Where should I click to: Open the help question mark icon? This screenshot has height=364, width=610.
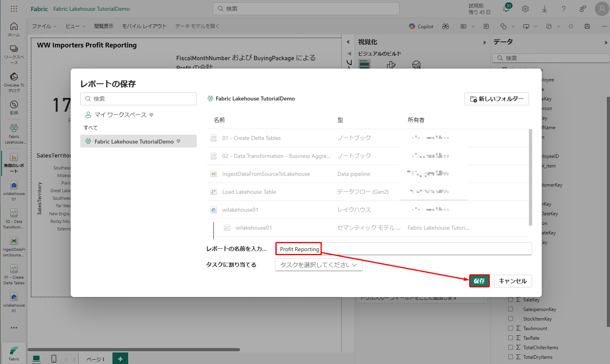coord(563,9)
